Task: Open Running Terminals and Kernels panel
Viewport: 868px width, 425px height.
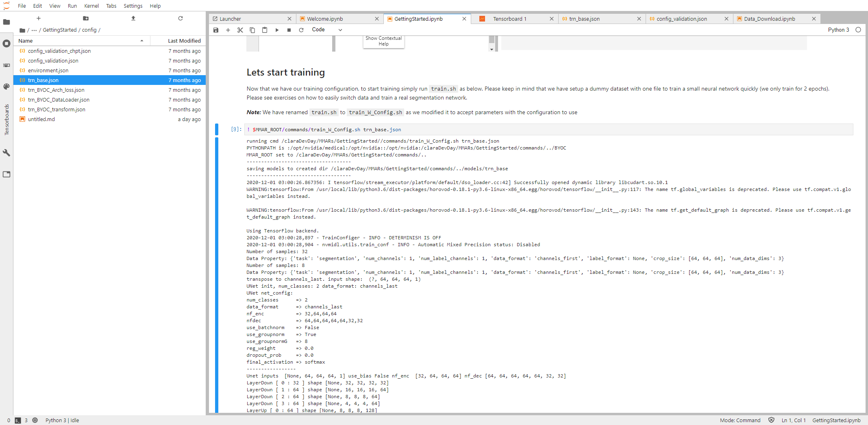Action: tap(7, 43)
